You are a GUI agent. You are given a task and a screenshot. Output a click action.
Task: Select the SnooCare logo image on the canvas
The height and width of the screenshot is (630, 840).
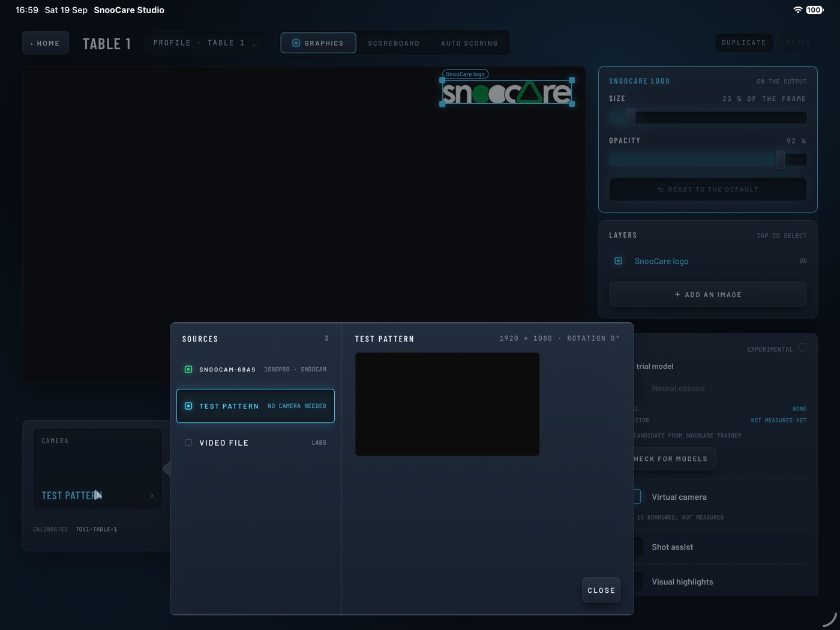pyautogui.click(x=507, y=92)
